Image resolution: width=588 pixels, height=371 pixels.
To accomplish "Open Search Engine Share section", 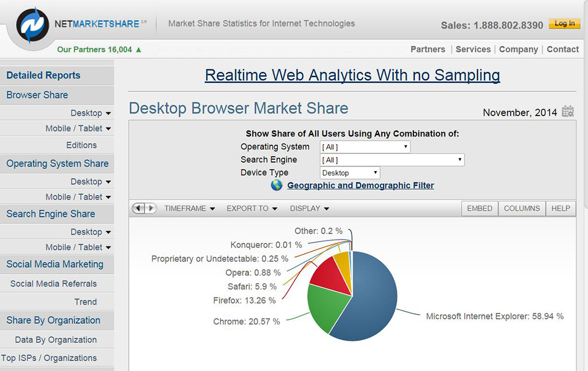I will 51,214.
